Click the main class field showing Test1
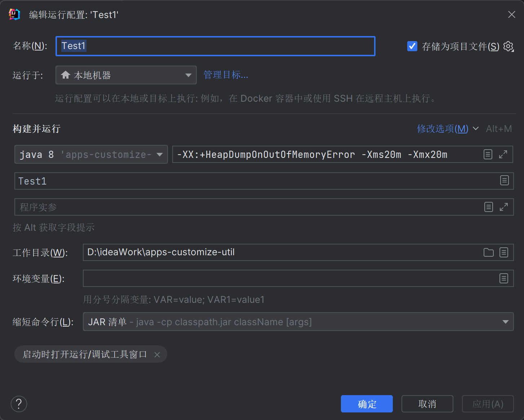 tap(264, 181)
